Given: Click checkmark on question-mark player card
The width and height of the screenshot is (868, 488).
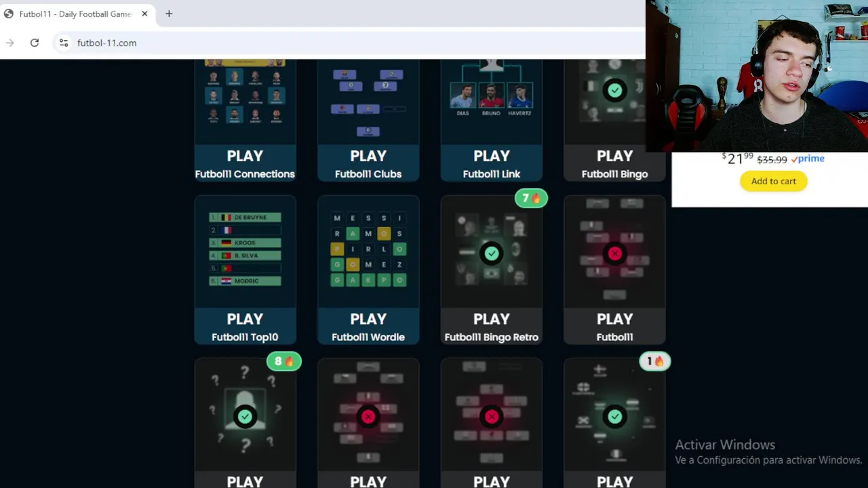Looking at the screenshot, I should (x=245, y=416).
